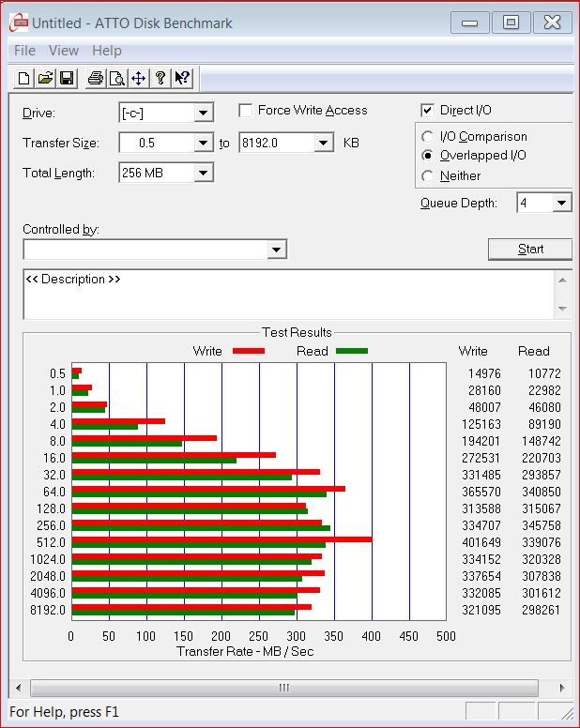Screen dimensions: 580x728
Task: Select the I/O Comparison radio button
Action: [x=427, y=137]
